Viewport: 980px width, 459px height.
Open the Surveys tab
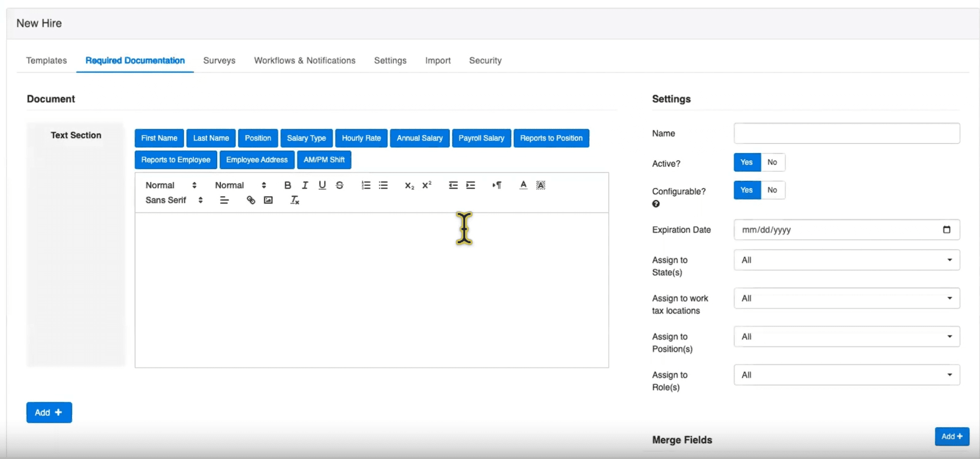[219, 60]
